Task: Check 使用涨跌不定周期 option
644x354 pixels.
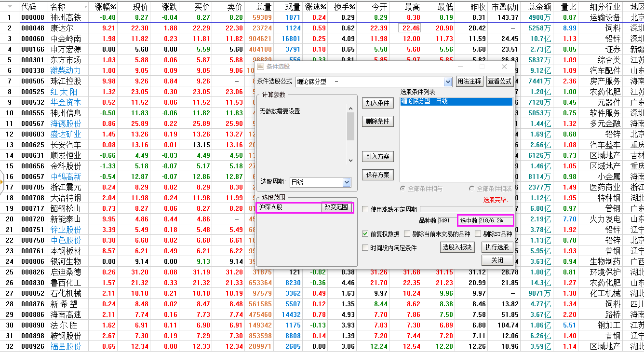Action: click(365, 209)
